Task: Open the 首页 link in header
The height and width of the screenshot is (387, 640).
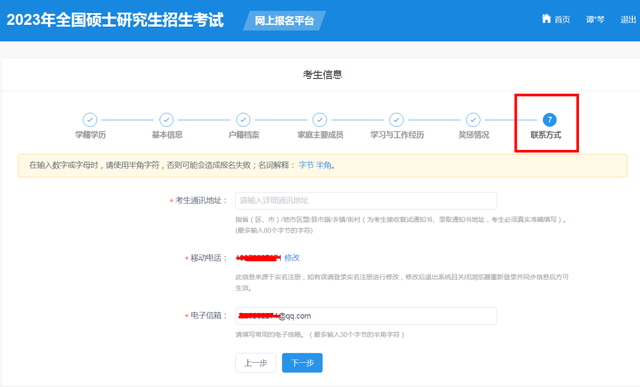Action: [562, 19]
